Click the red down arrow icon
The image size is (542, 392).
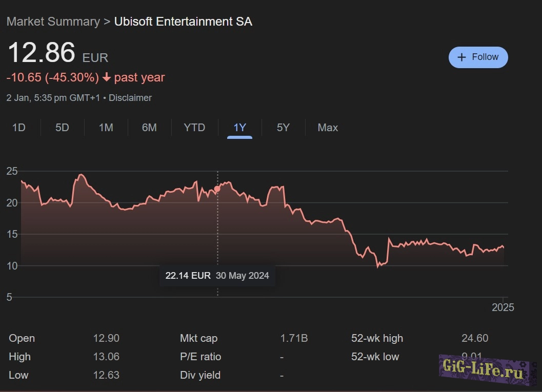[x=107, y=78]
